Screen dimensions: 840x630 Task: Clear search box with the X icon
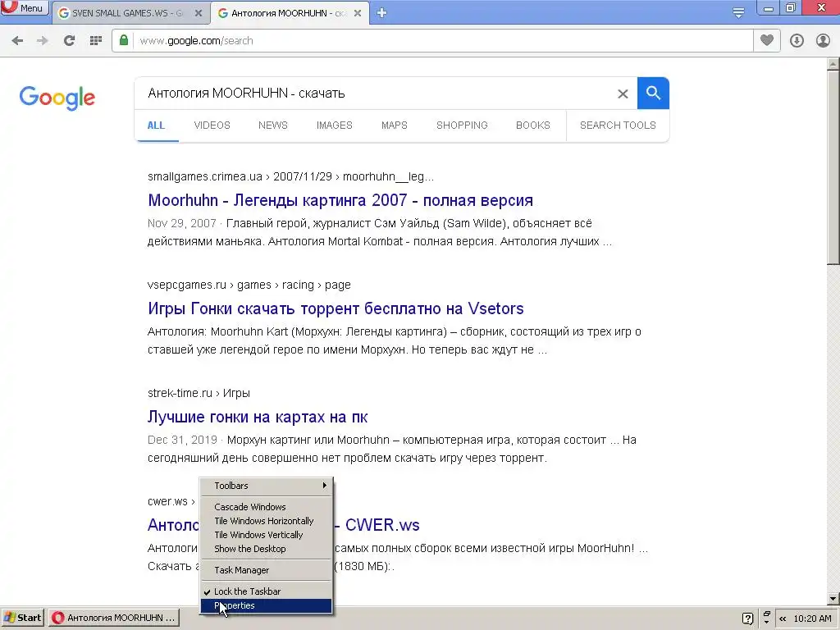[x=623, y=94]
